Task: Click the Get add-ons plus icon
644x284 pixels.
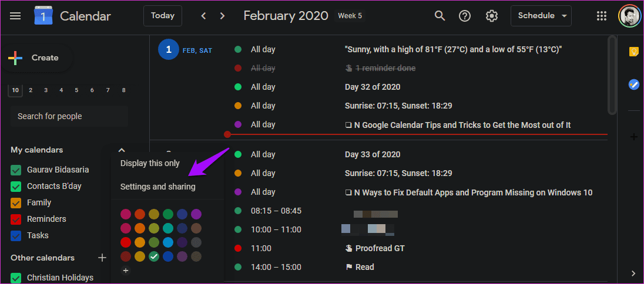Action: pos(634,137)
